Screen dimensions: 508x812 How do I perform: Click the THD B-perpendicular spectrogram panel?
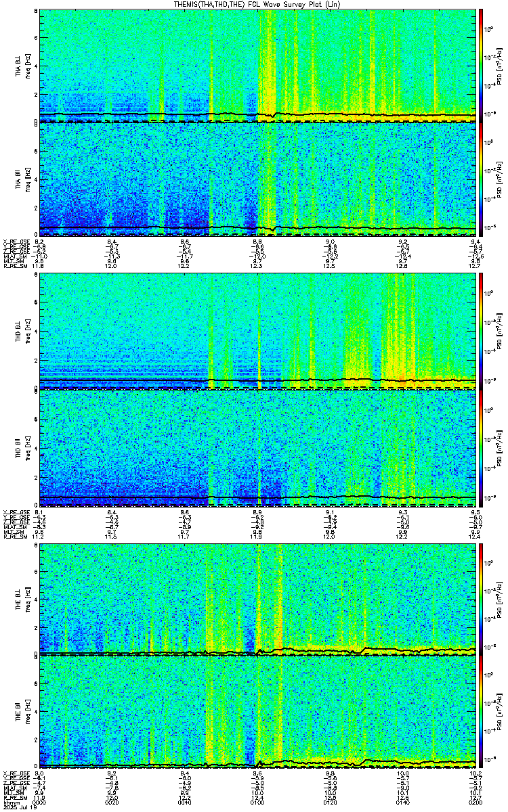point(258,330)
